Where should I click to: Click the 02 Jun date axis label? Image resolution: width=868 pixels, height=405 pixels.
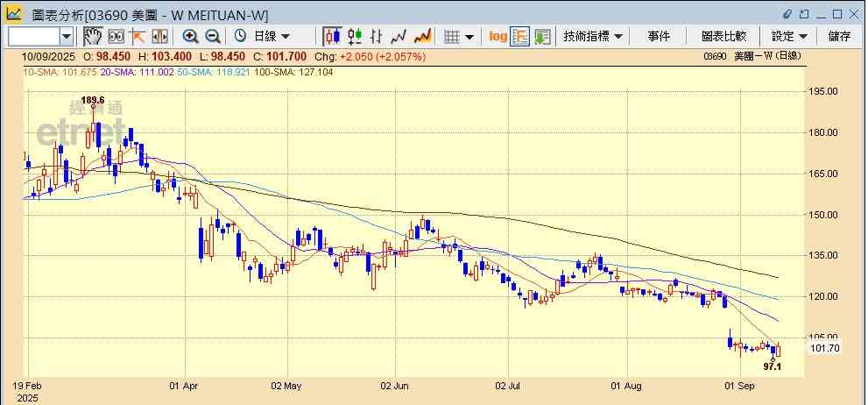pyautogui.click(x=394, y=386)
